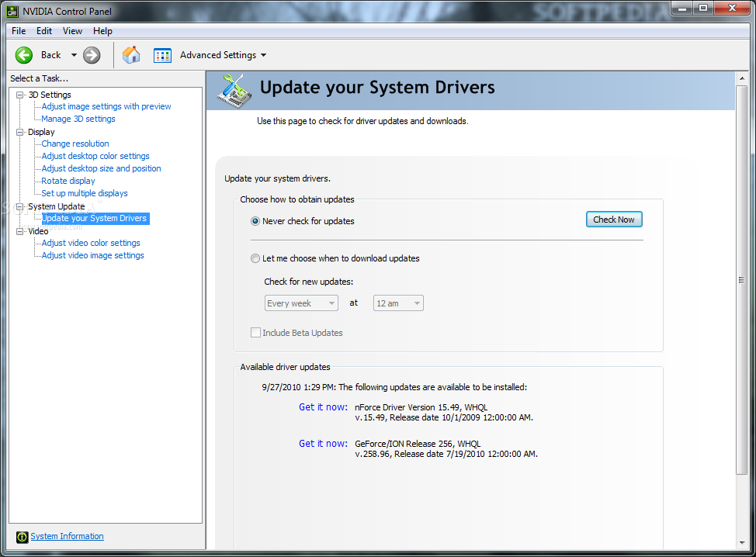Screen dimensions: 756x557
Task: Open Set up multiple displays
Action: [85, 194]
